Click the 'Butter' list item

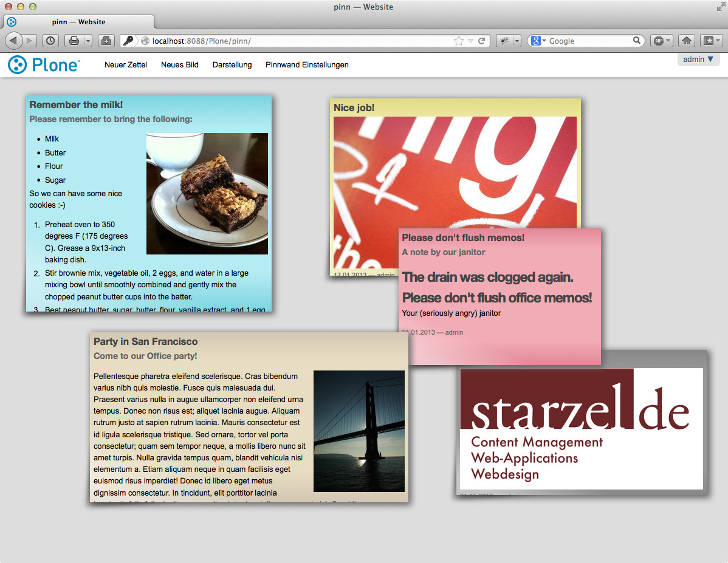(55, 152)
